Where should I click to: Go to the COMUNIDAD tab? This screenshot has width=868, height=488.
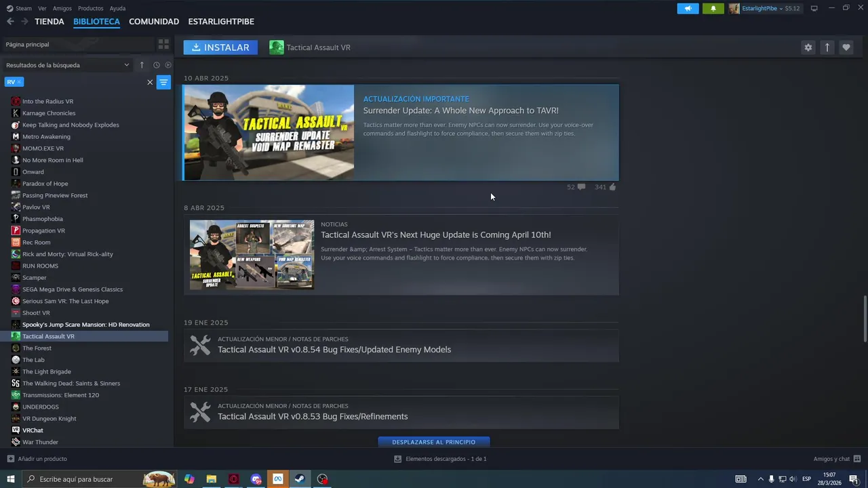pos(154,22)
